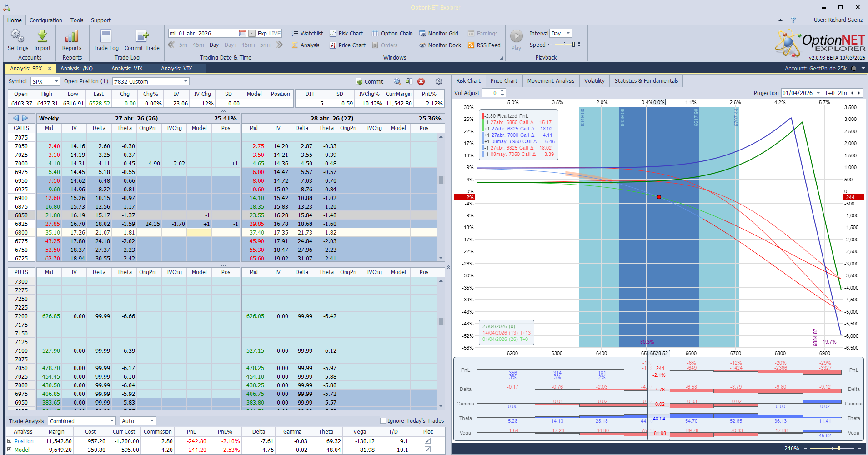Adjust the 240% zoom slider

pos(833,448)
